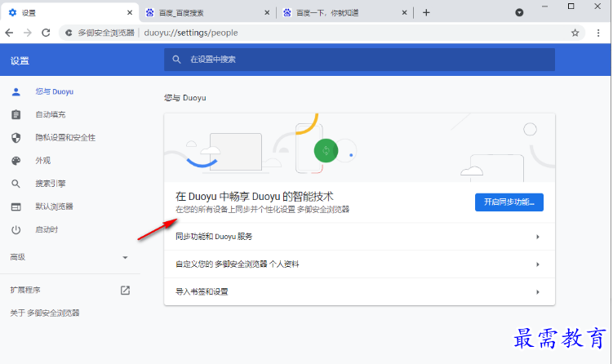Close the 设置 tab
Image resolution: width=613 pixels, height=364 pixels.
(130, 13)
